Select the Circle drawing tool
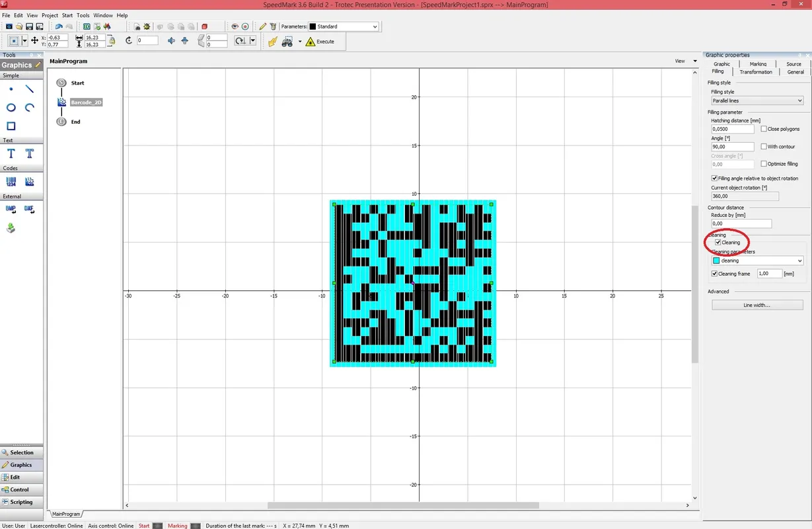The width and height of the screenshot is (812, 529). pyautogui.click(x=11, y=108)
